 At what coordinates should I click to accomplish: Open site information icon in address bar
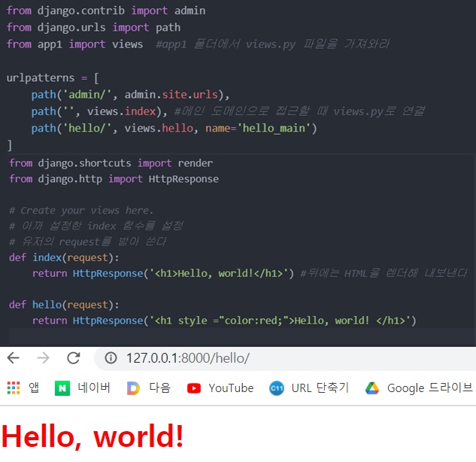click(x=111, y=358)
